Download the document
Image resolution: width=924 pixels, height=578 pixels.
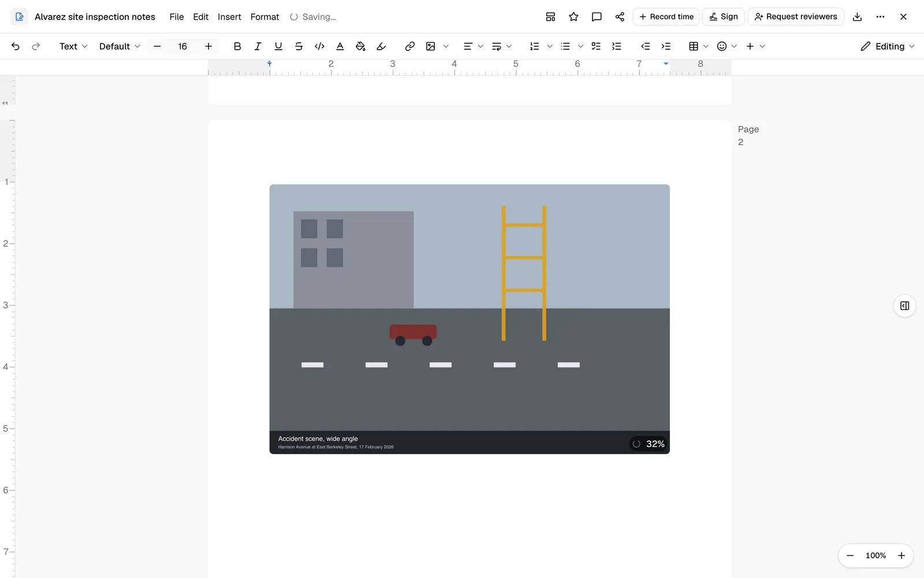[x=857, y=17]
